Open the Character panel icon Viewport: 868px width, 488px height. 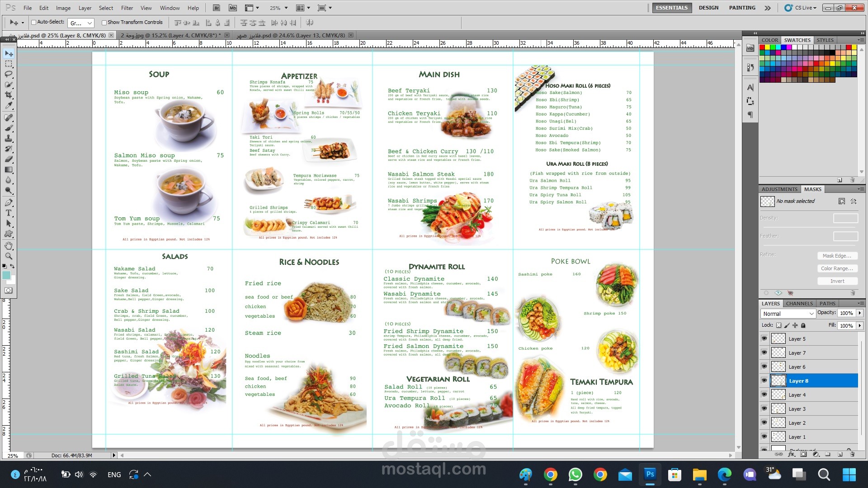tap(750, 88)
